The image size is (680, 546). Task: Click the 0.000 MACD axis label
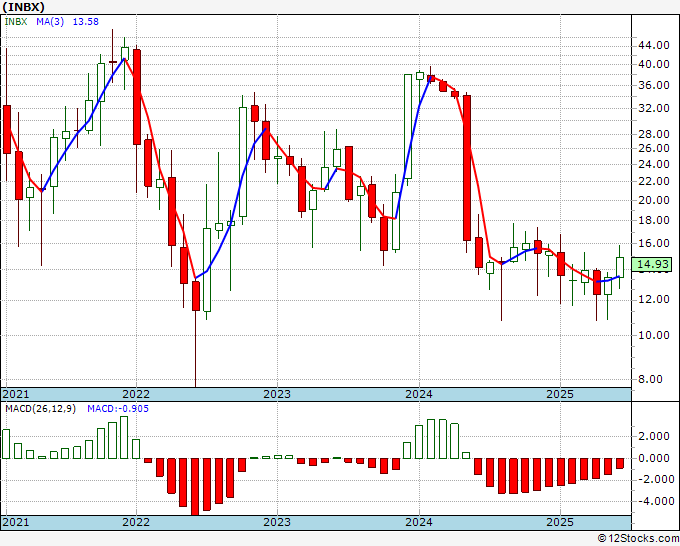tap(656, 458)
